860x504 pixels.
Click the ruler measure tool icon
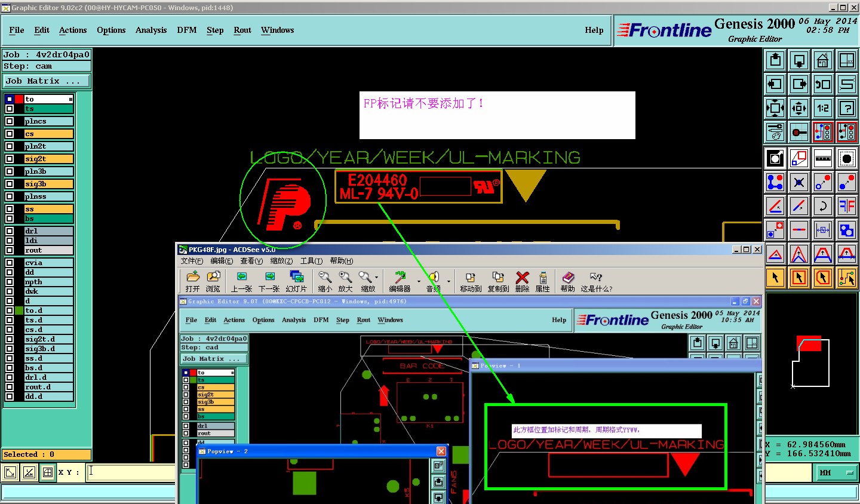point(823,158)
